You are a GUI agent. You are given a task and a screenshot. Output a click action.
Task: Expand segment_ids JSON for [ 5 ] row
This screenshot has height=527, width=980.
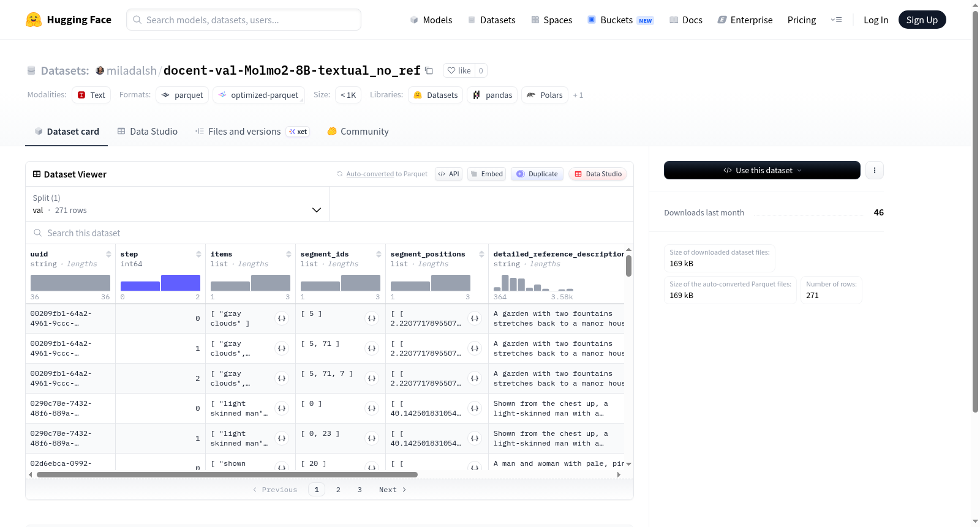[372, 318]
